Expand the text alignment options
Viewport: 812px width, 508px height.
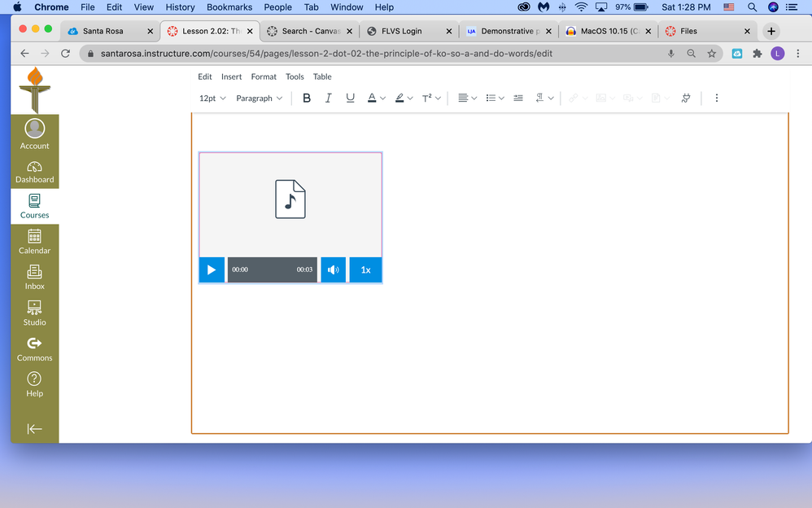(467, 98)
